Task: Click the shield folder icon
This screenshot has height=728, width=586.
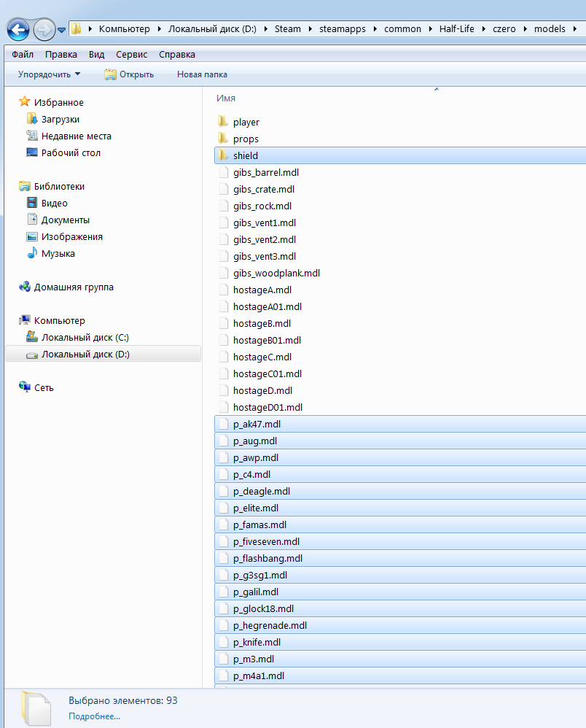Action: (223, 155)
